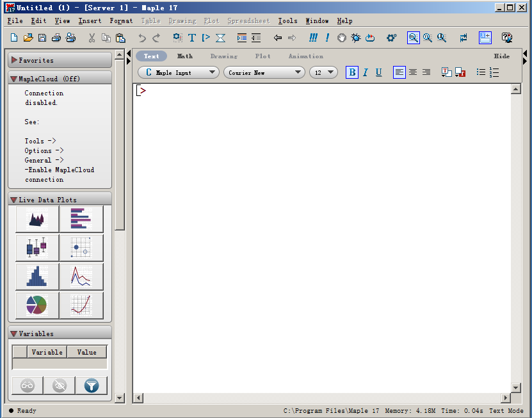
Task: Open Maple help icon
Action: pos(507,38)
